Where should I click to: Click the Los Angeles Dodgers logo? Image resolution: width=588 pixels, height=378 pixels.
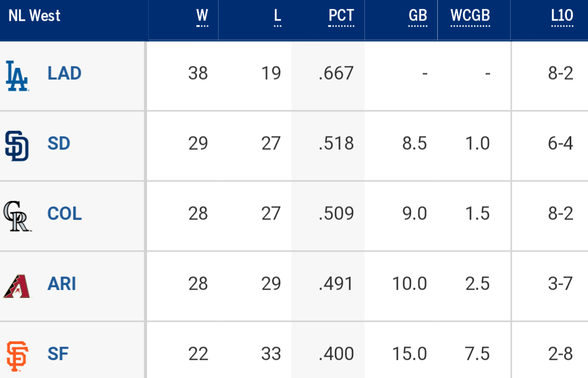[17, 76]
